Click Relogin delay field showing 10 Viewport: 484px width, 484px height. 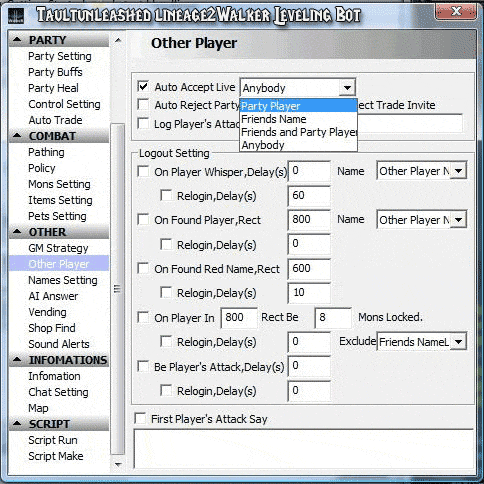coord(309,293)
